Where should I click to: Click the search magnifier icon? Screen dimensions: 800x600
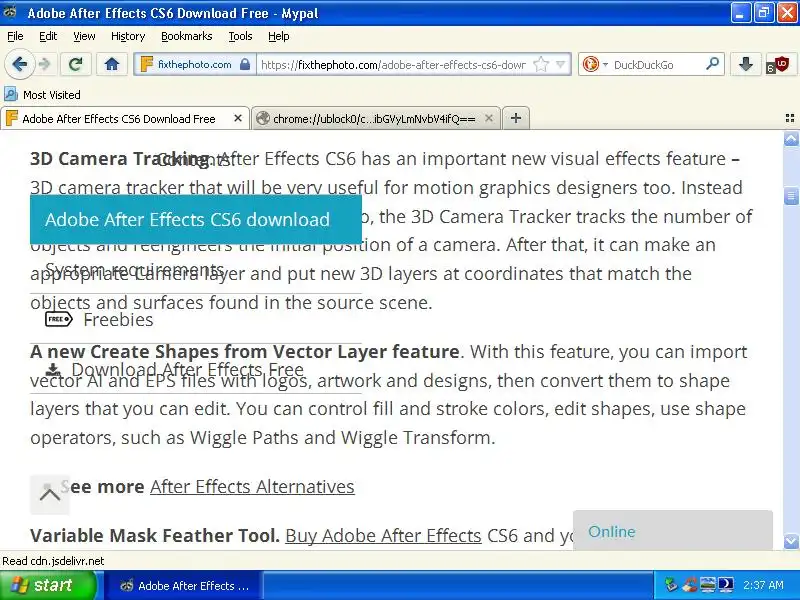coord(712,64)
